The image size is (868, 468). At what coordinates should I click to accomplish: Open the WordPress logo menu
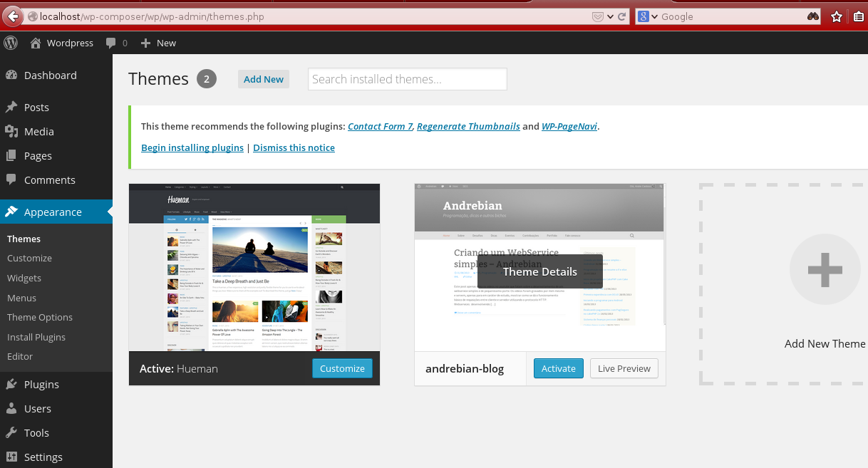(x=11, y=43)
